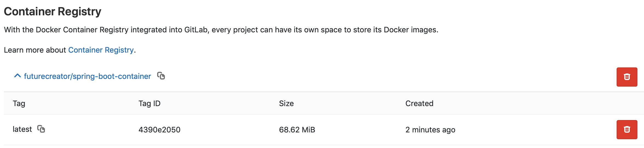Copy the latest tag name
This screenshot has height=148, width=644.
41,129
